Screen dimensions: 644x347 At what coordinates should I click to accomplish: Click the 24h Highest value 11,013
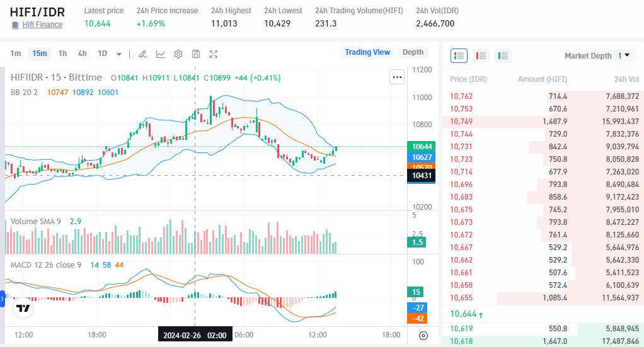pos(224,23)
